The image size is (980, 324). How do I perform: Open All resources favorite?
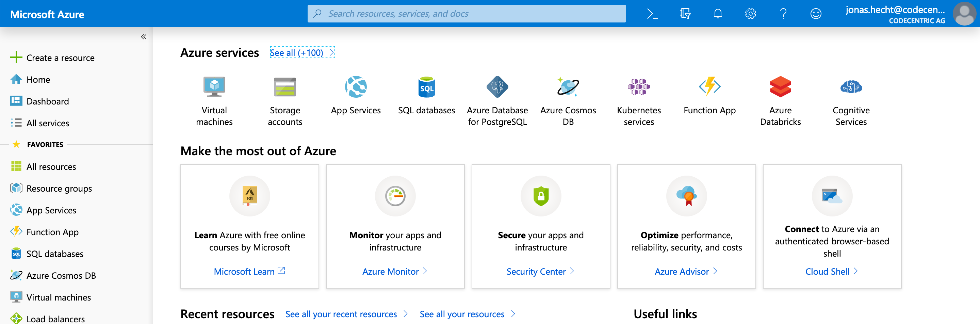(43, 166)
